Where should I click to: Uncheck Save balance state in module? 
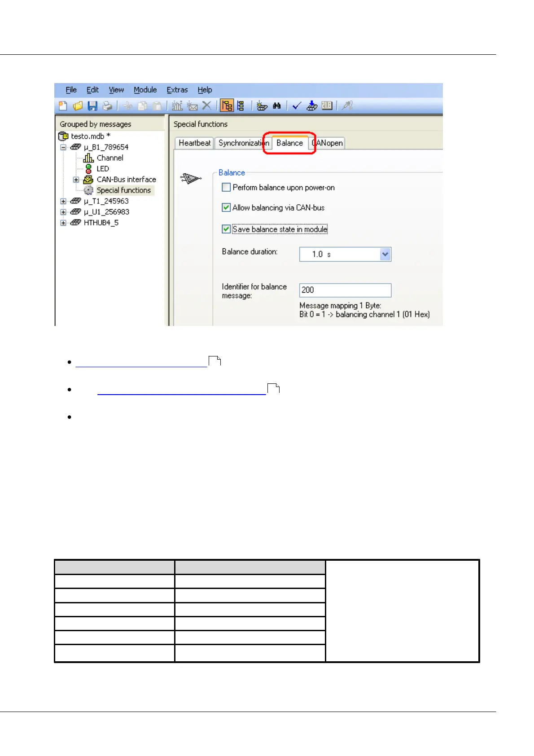point(226,229)
